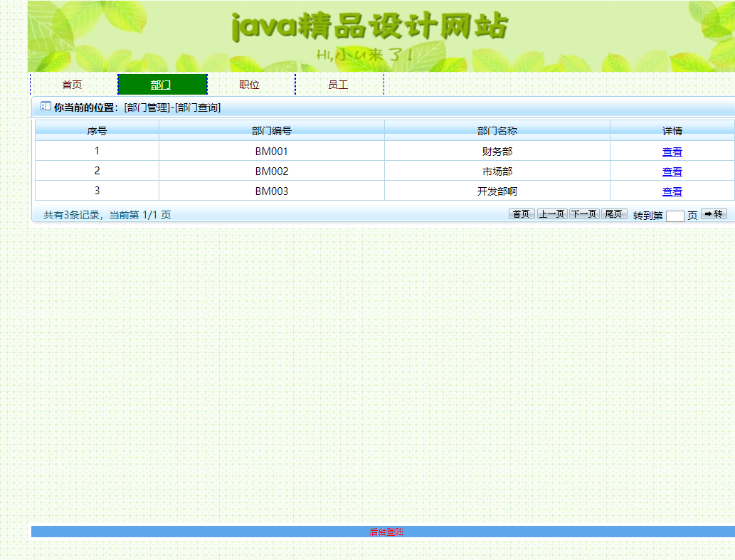Click the breadcrumb [部门管理]-[部门查询]
The height and width of the screenshot is (560, 735).
[x=172, y=107]
